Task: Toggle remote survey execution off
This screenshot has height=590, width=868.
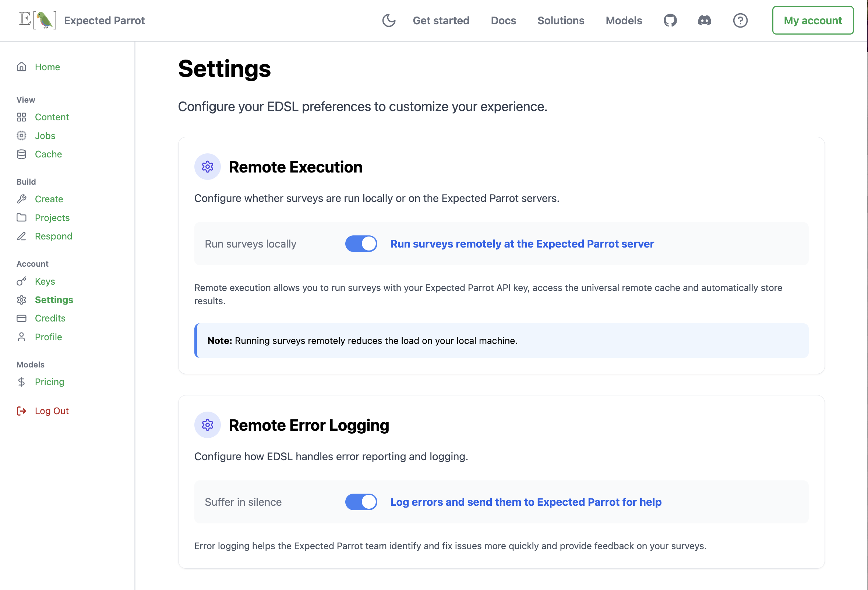Action: click(361, 243)
